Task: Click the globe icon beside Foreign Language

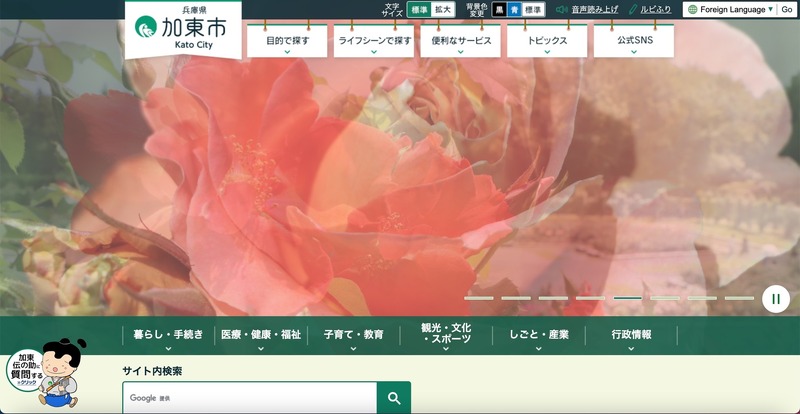Action: pyautogui.click(x=692, y=9)
